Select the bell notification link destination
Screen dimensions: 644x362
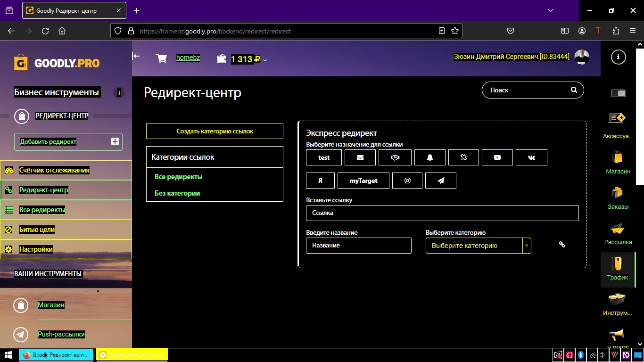430,157
